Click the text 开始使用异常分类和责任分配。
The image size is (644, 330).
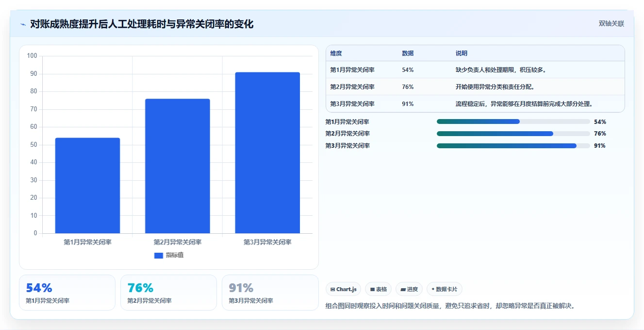(x=495, y=87)
